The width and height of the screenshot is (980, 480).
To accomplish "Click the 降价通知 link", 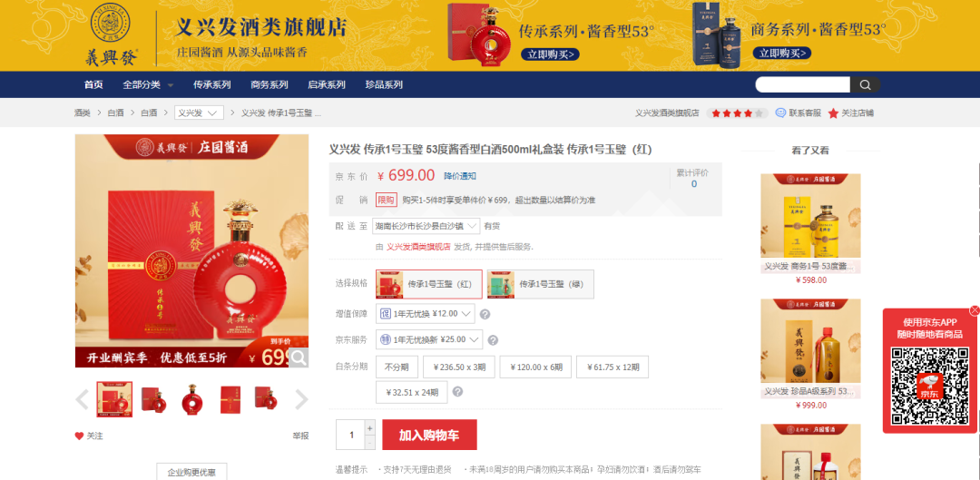I will click(x=460, y=176).
